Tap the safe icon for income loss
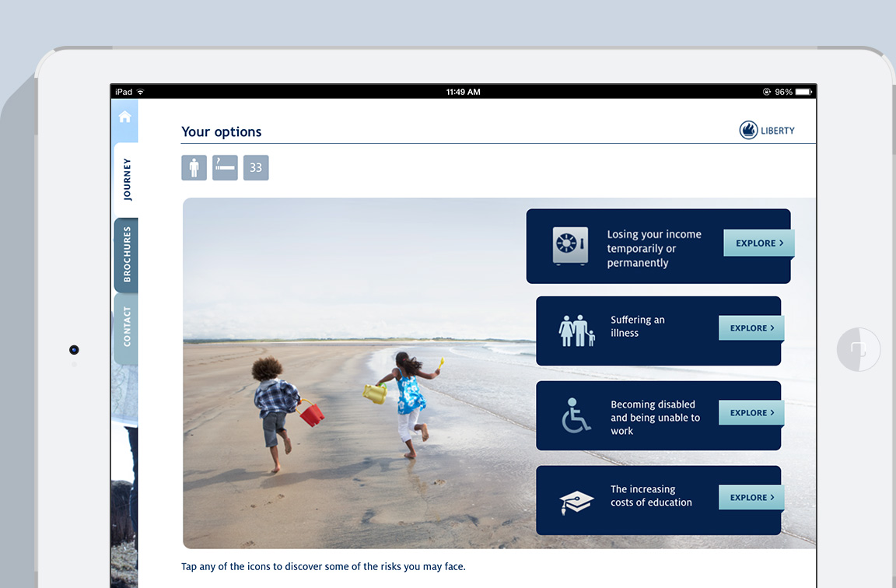This screenshot has height=588, width=896. [569, 247]
